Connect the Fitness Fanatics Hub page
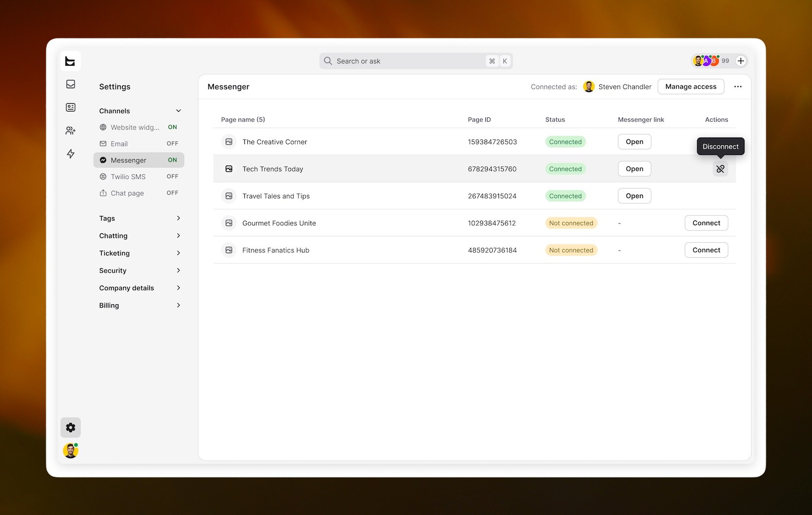 pyautogui.click(x=706, y=250)
